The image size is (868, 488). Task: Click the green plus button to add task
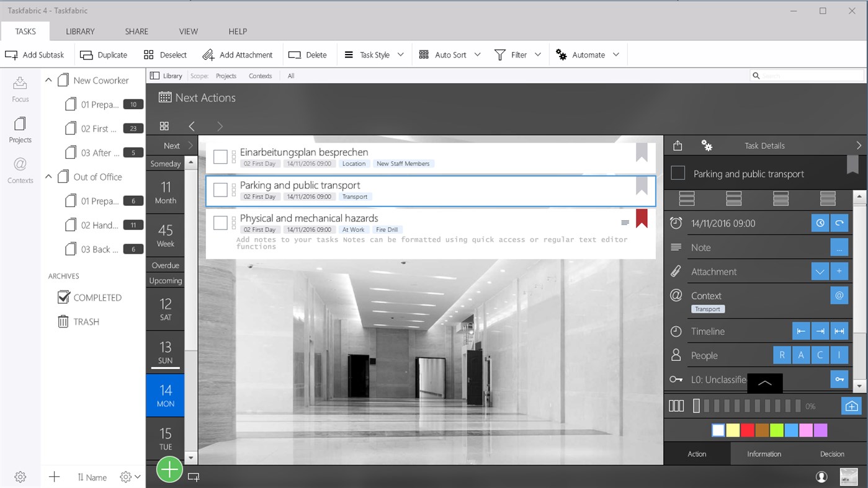[169, 469]
